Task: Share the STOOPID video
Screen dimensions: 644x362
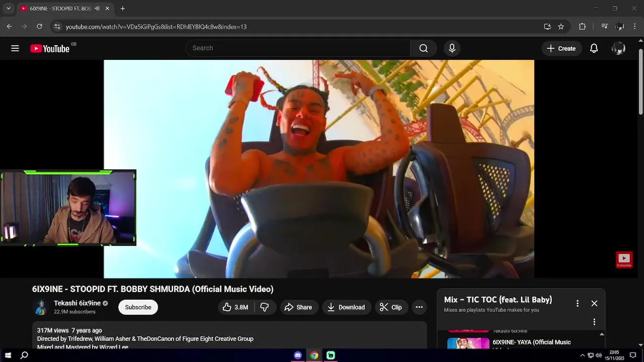Action: (x=298, y=307)
